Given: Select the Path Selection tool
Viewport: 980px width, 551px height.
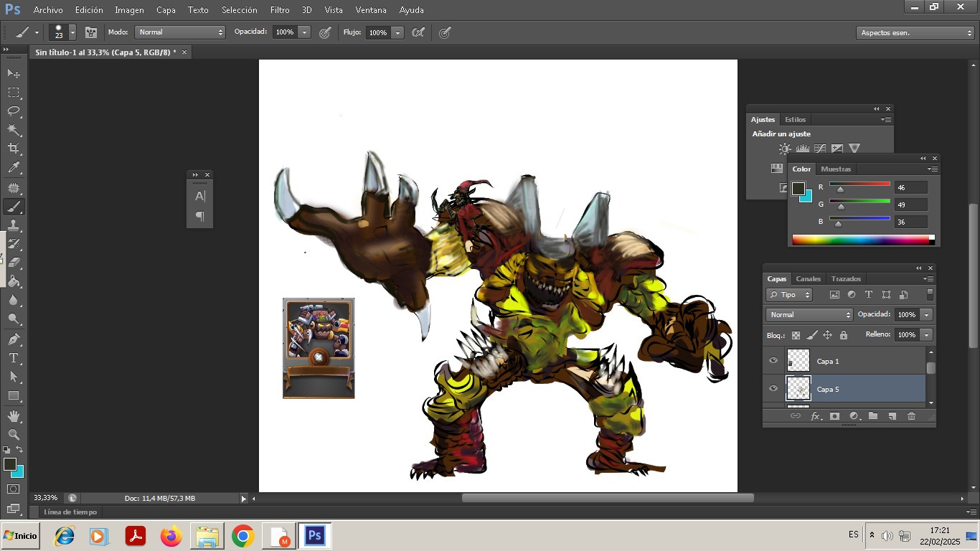Looking at the screenshot, I should point(14,376).
